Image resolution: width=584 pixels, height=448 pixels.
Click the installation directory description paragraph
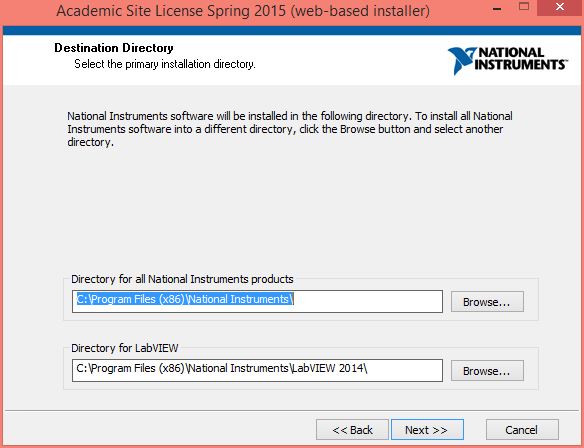(290, 129)
